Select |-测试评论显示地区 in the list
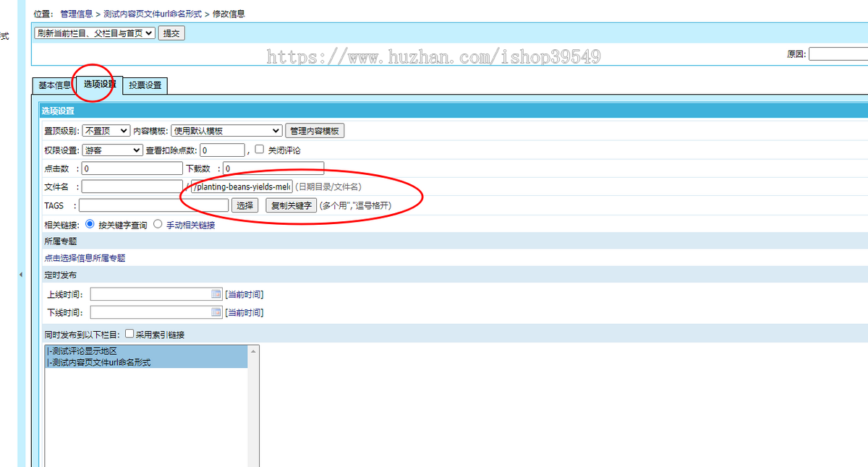Screen dimensions: 868x467 (x=146, y=351)
